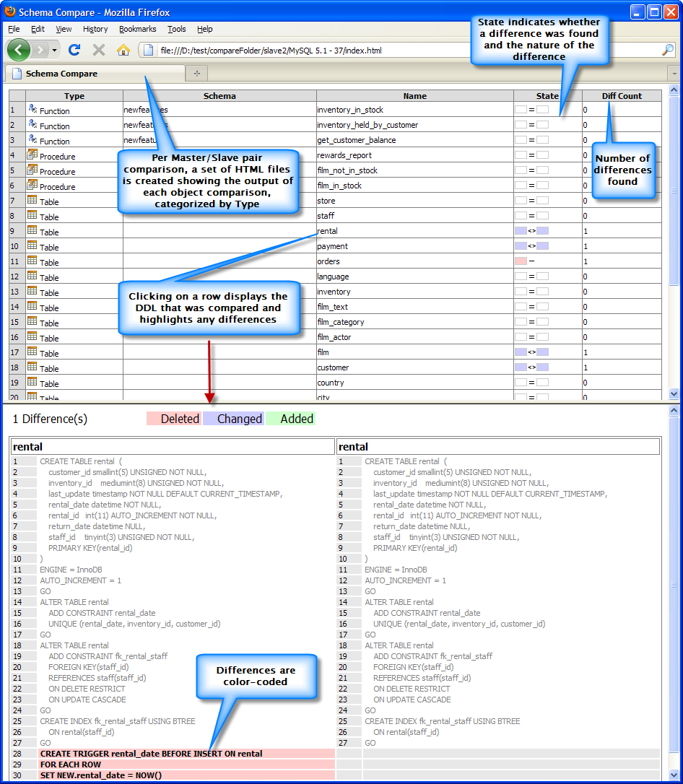Click Table icon in row 7

pos(32,199)
